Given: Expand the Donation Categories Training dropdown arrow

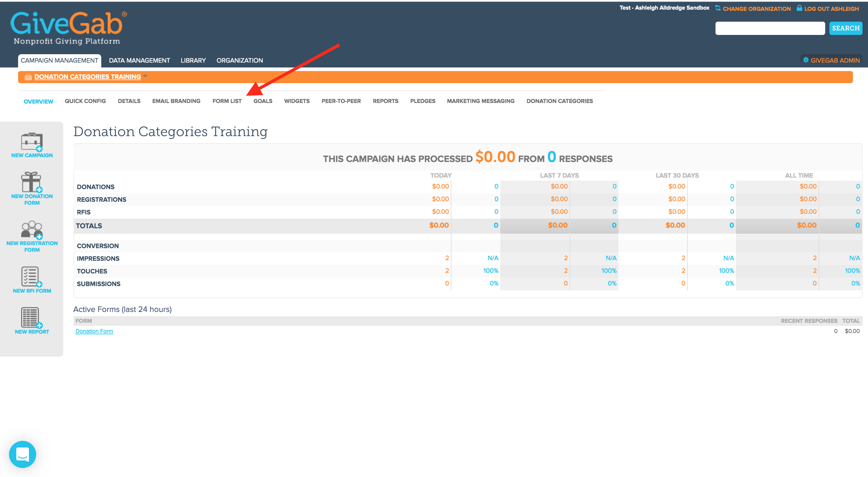Looking at the screenshot, I should [145, 76].
